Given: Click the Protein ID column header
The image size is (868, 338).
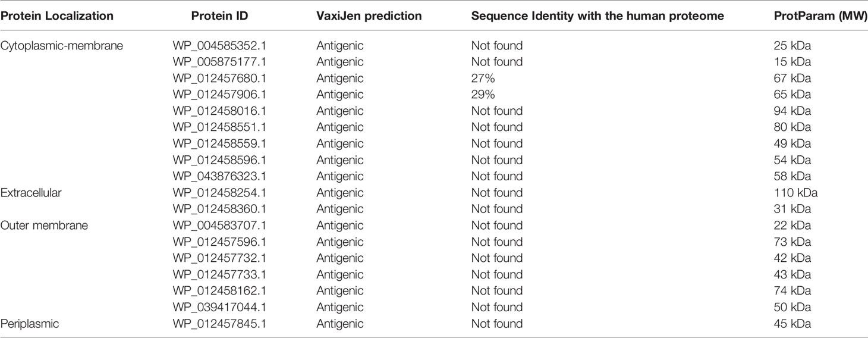Looking at the screenshot, I should point(219,17).
